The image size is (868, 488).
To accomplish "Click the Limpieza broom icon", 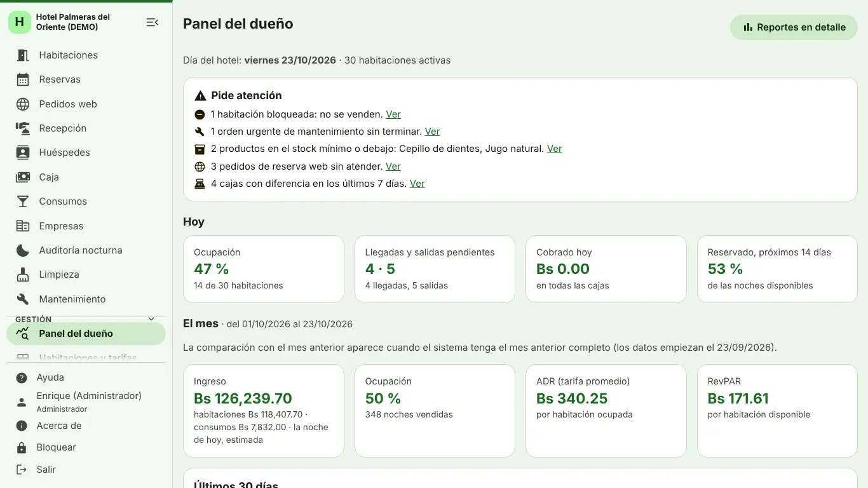I will point(23,274).
